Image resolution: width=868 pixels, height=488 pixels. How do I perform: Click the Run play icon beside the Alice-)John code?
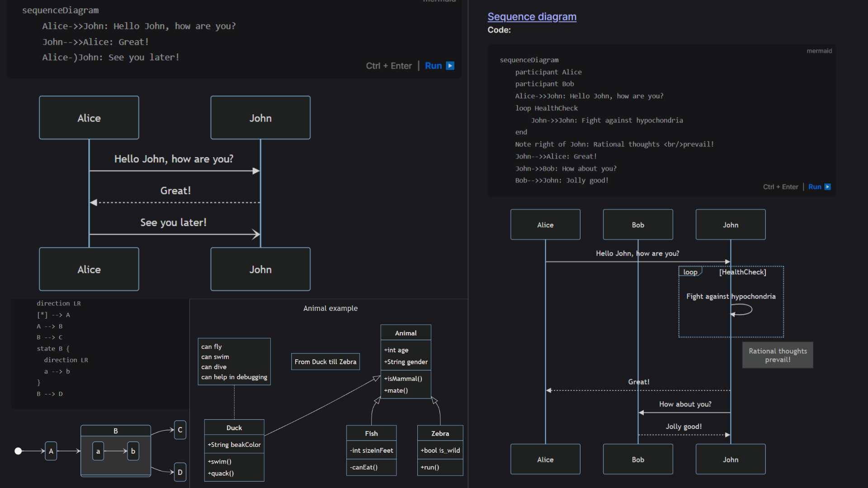[450, 66]
